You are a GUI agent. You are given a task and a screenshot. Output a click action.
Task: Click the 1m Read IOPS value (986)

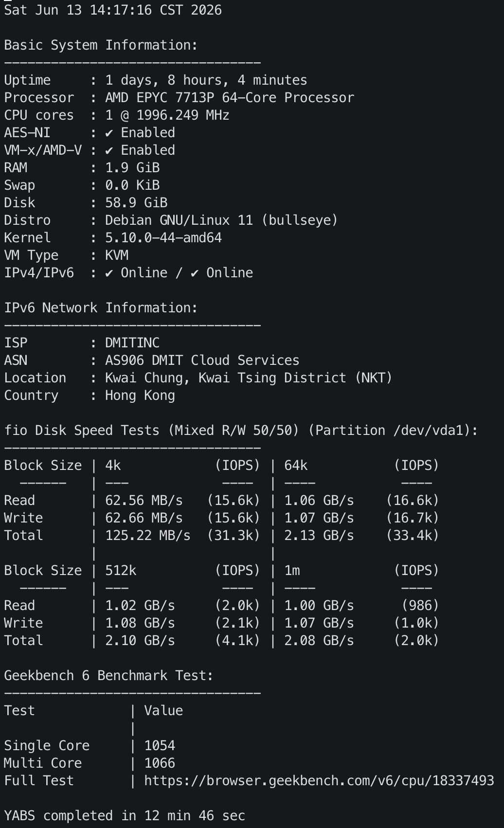[x=420, y=606]
